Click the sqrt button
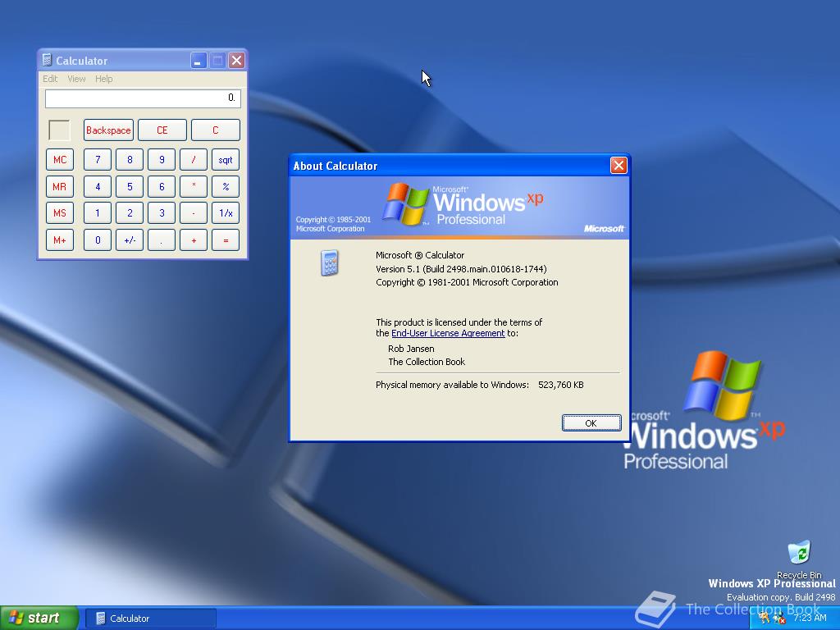Viewport: 840px width, 630px height. pyautogui.click(x=226, y=160)
